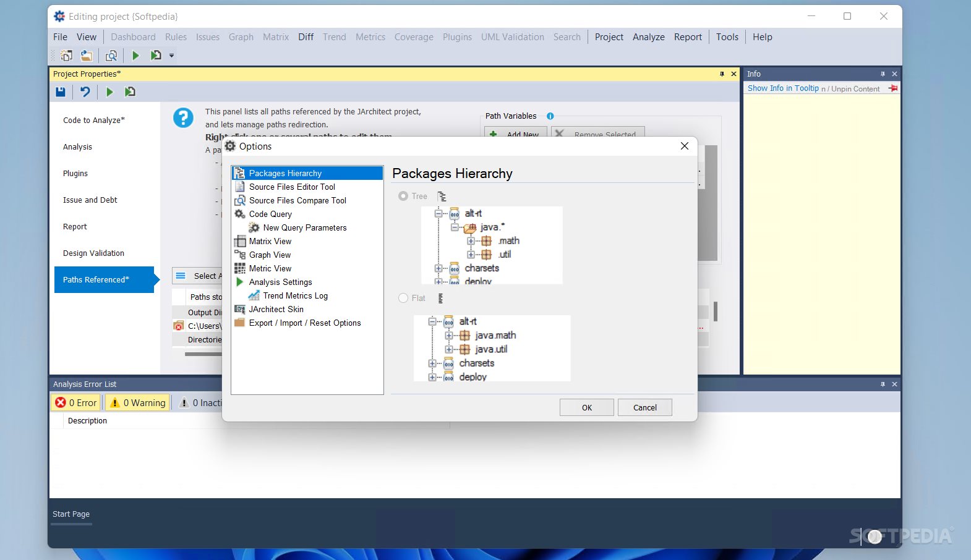Click the Graph View icon
The image size is (971, 560).
pos(240,255)
